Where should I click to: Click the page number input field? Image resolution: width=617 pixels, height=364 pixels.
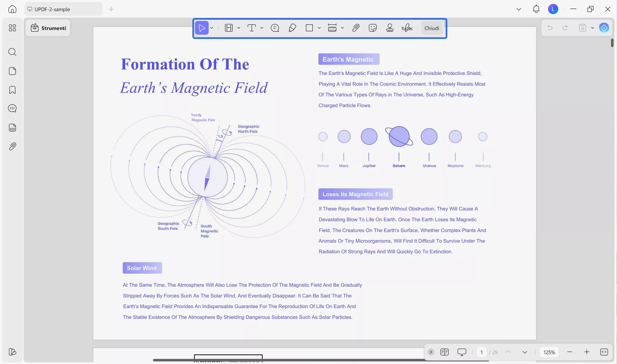[481, 352]
